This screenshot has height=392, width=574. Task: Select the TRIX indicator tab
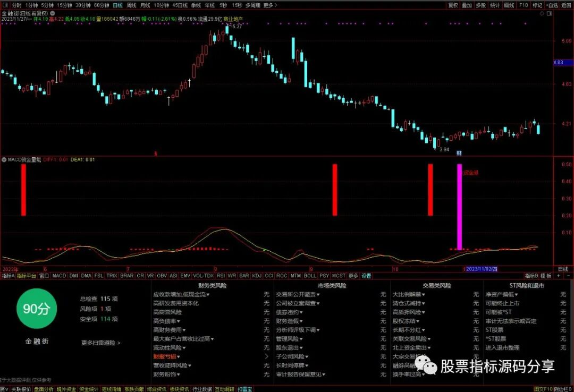point(112,276)
